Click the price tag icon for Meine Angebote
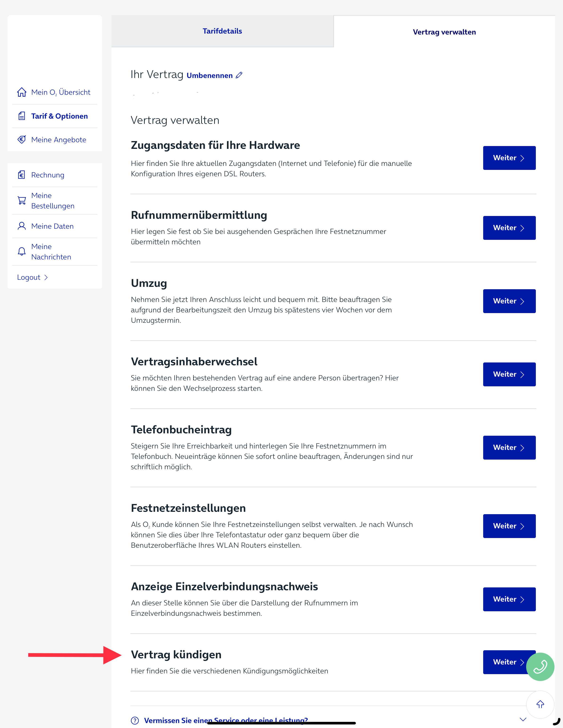The height and width of the screenshot is (728, 563). coord(22,140)
